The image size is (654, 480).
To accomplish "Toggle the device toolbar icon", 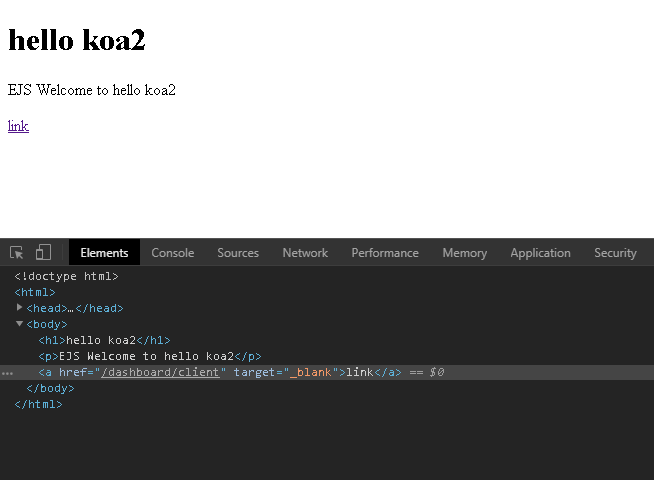I will pyautogui.click(x=43, y=252).
